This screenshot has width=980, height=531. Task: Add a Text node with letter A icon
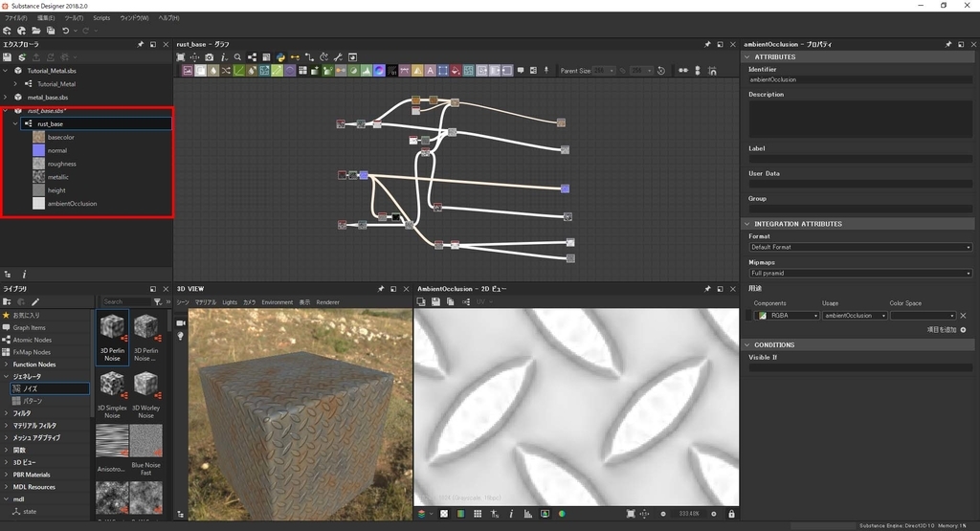(430, 71)
